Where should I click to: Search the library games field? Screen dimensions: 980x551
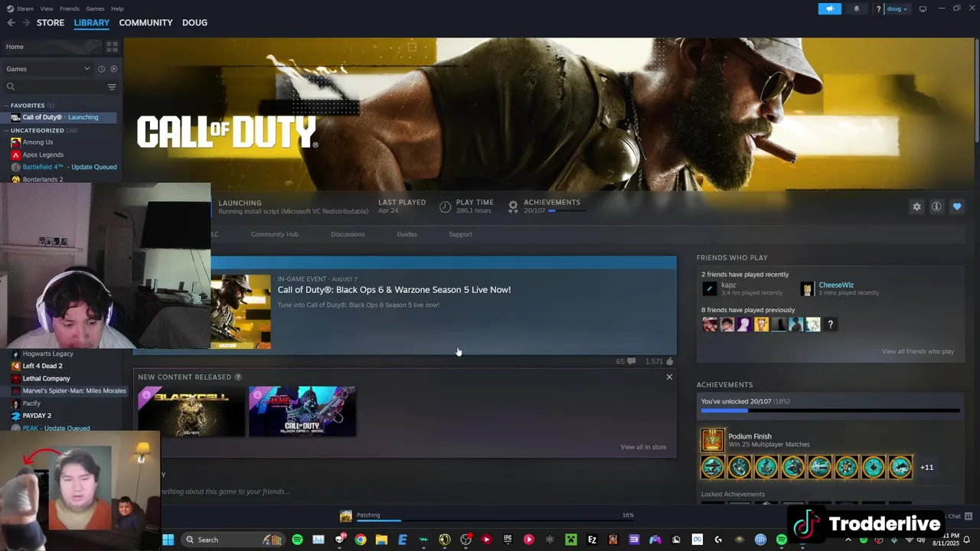point(52,86)
